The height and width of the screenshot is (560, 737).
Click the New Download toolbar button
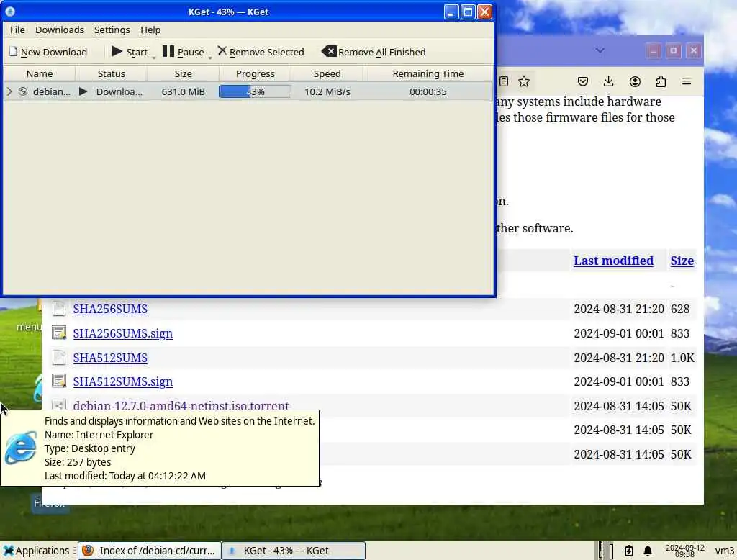pyautogui.click(x=48, y=52)
